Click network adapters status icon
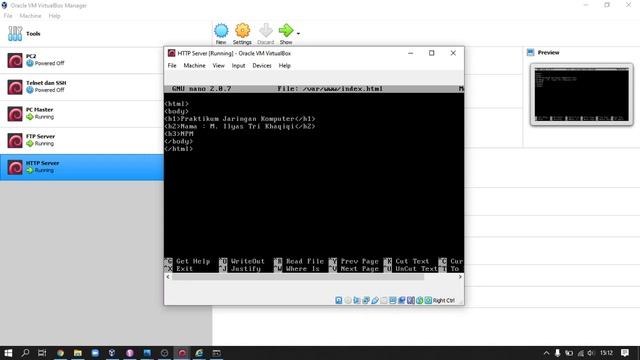This screenshot has width=640, height=360. (x=366, y=300)
